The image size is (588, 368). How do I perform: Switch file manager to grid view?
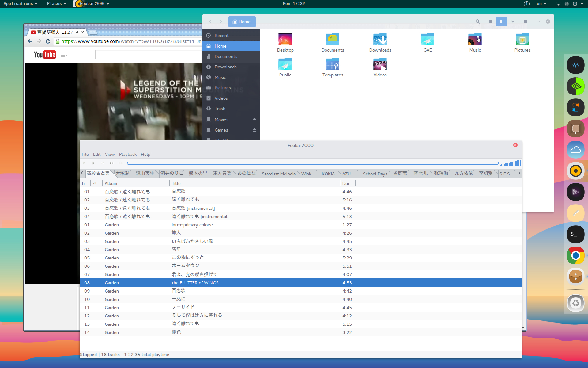tap(501, 21)
